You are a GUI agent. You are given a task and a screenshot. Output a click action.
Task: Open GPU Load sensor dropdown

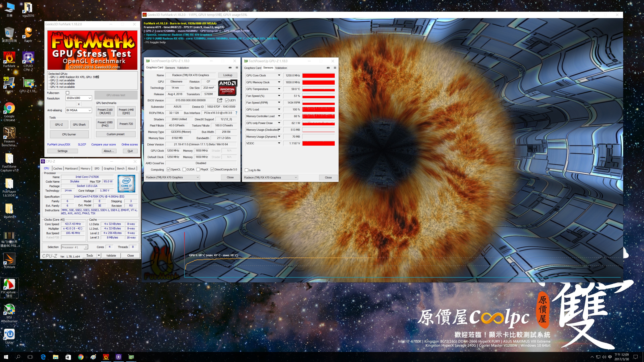pyautogui.click(x=279, y=109)
